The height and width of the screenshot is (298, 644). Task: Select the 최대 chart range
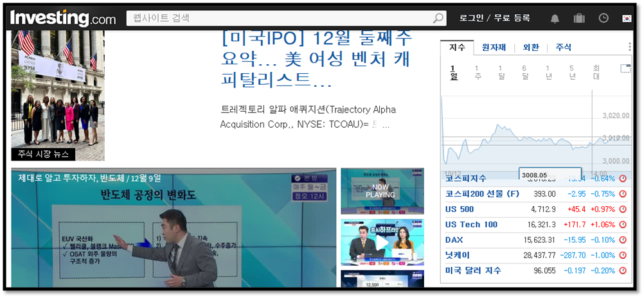click(x=596, y=72)
